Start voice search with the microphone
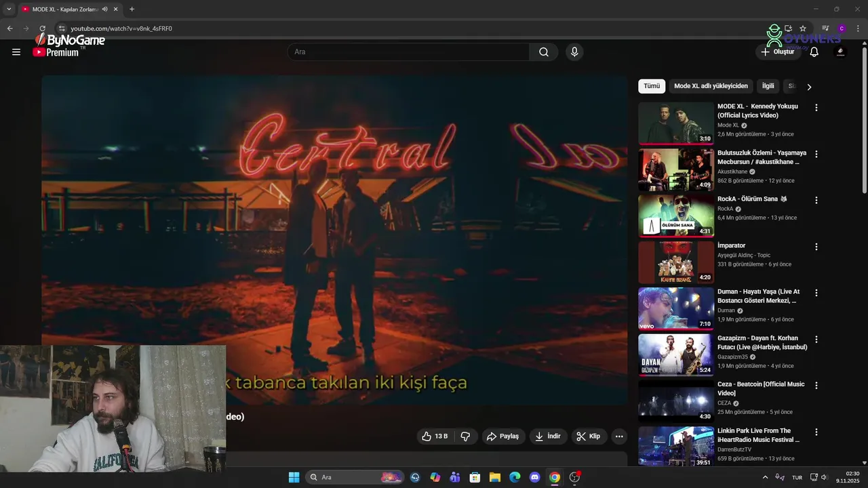Screen dimensions: 868x488 [574, 52]
